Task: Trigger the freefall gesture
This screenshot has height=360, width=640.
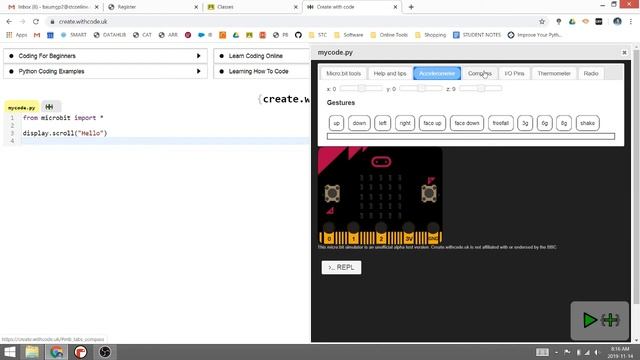Action: pos(500,123)
